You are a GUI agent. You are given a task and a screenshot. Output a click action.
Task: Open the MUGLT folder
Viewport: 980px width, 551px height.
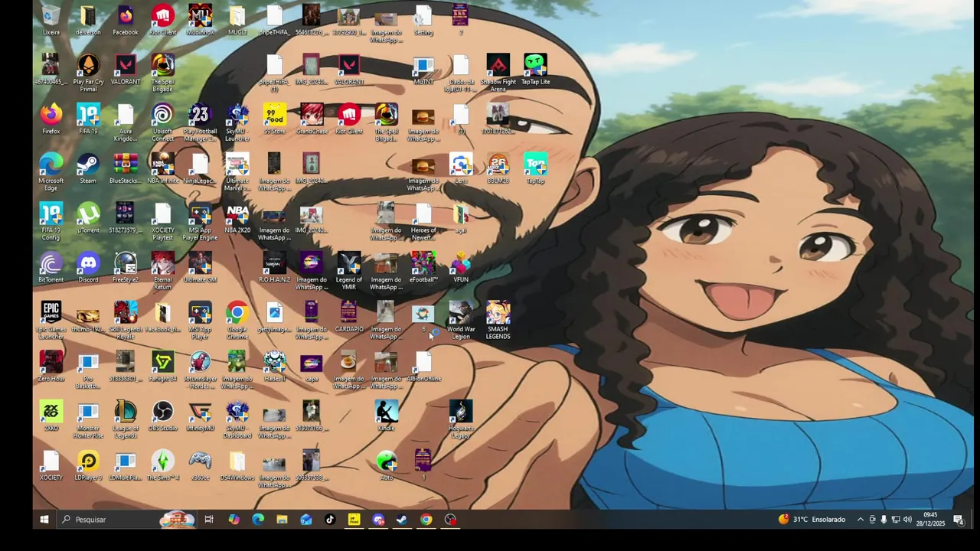click(x=237, y=21)
